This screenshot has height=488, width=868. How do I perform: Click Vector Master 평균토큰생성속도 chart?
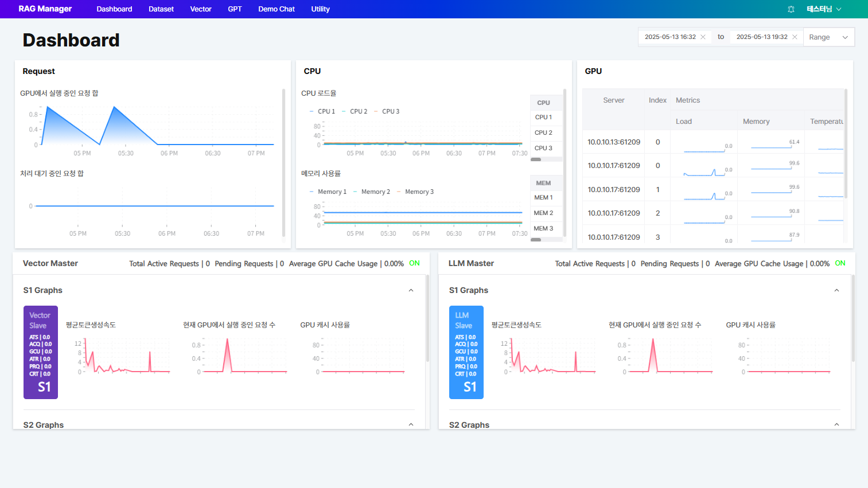(122, 356)
